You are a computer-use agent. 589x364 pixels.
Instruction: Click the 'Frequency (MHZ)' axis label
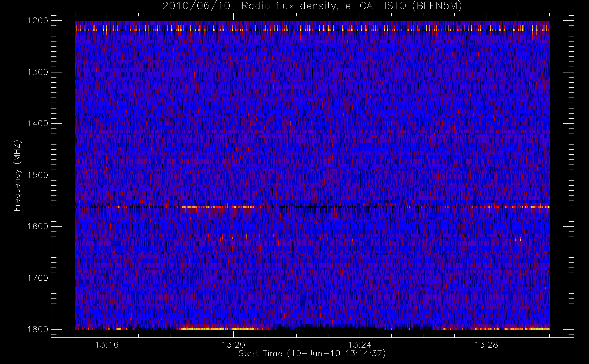(17, 175)
